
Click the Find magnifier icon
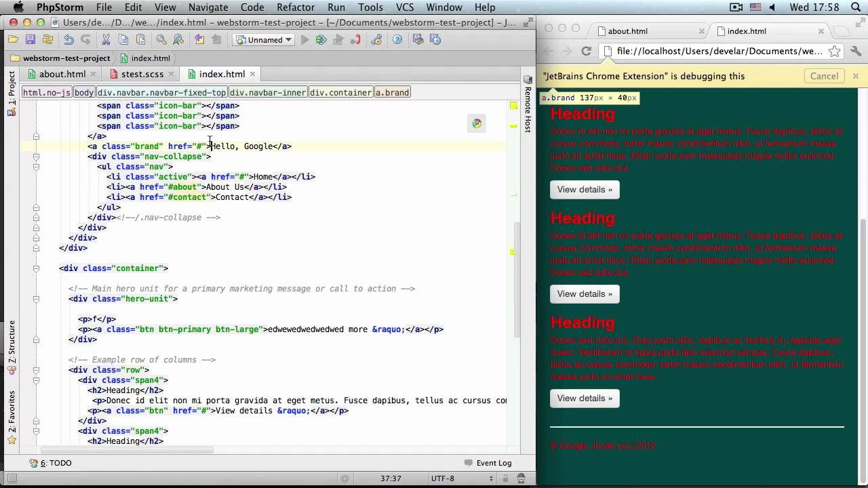[161, 40]
